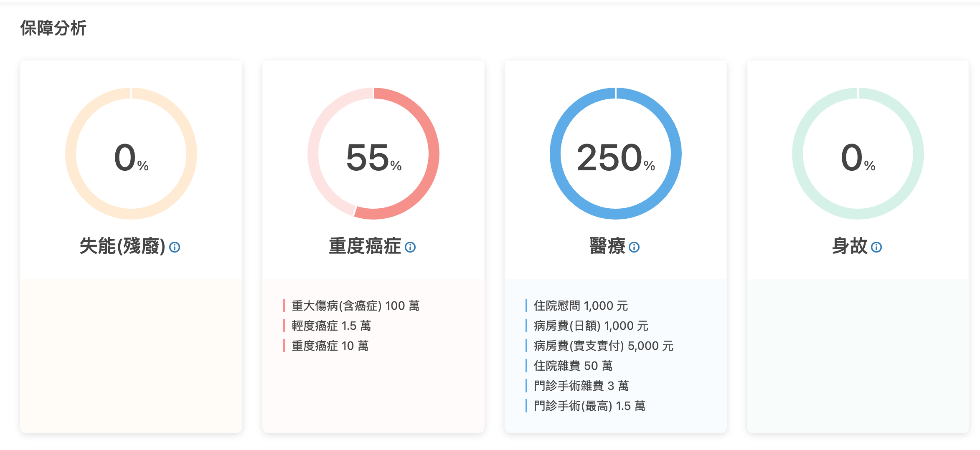This screenshot has height=450, width=980.
Task: Click 住院雜費 50 萬 item
Action: (573, 366)
